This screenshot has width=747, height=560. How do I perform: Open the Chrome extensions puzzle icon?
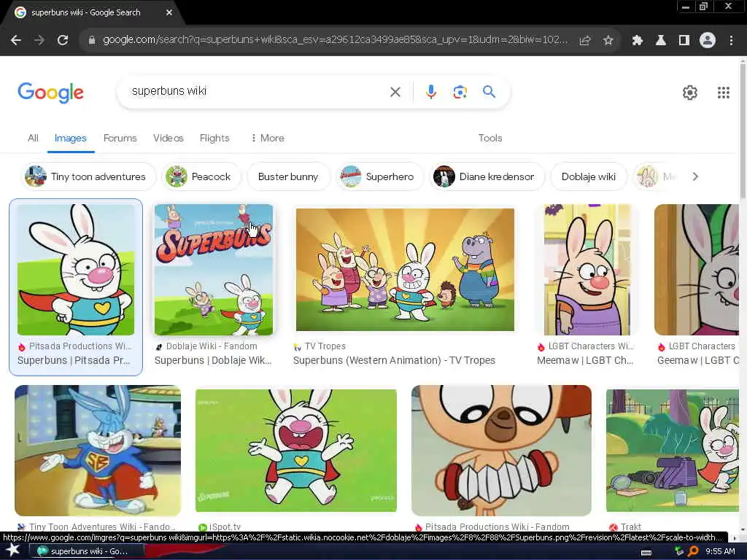pos(637,41)
